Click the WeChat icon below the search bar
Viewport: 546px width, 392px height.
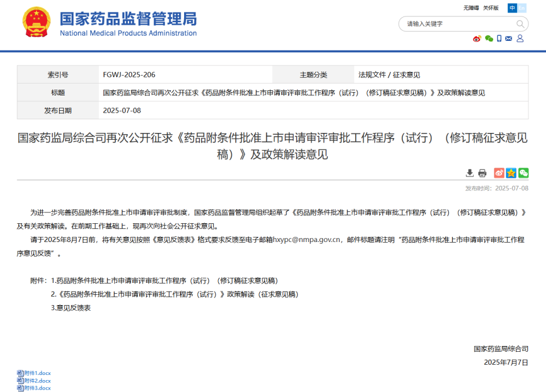click(x=489, y=39)
